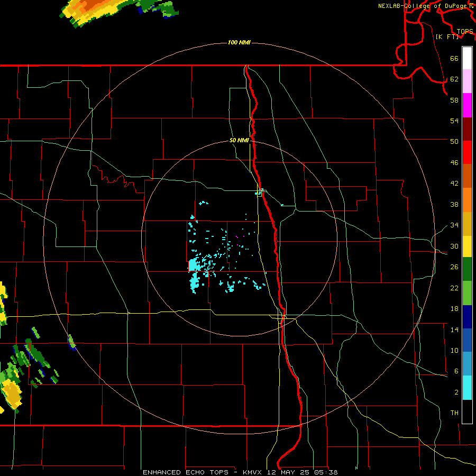Click the light pink 62 K FT legend swatch
The image size is (476, 476).
click(467, 81)
